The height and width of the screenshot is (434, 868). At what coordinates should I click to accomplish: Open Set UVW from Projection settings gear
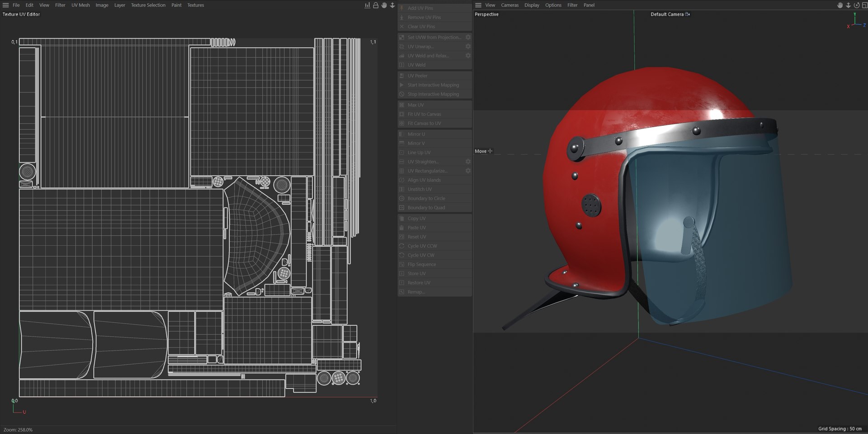click(x=468, y=37)
